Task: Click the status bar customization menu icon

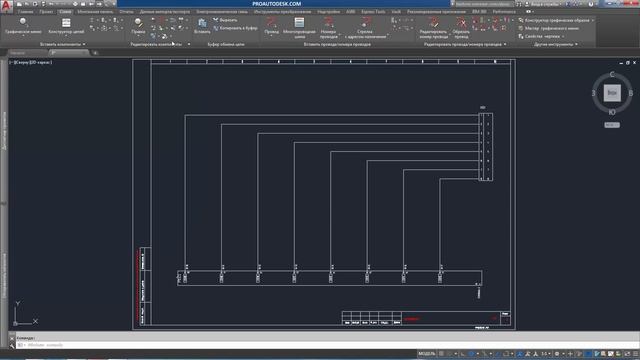Action: tap(636, 353)
